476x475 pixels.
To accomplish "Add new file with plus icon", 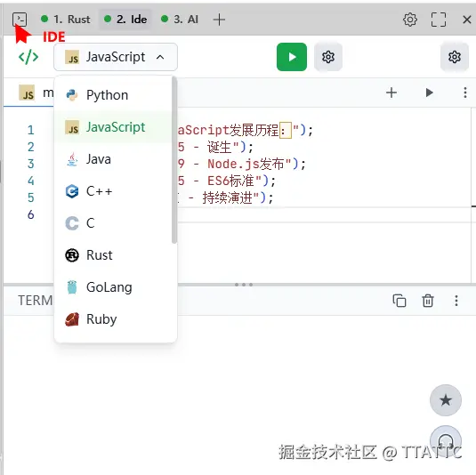I will pos(391,93).
